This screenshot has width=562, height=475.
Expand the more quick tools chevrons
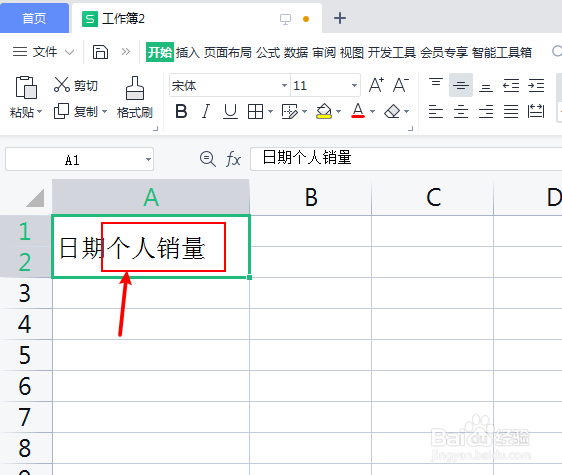pyautogui.click(x=125, y=52)
